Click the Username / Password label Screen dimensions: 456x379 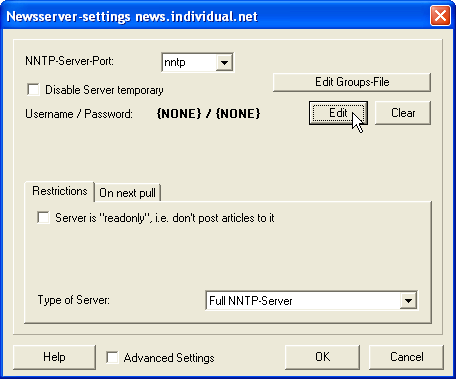click(79, 114)
